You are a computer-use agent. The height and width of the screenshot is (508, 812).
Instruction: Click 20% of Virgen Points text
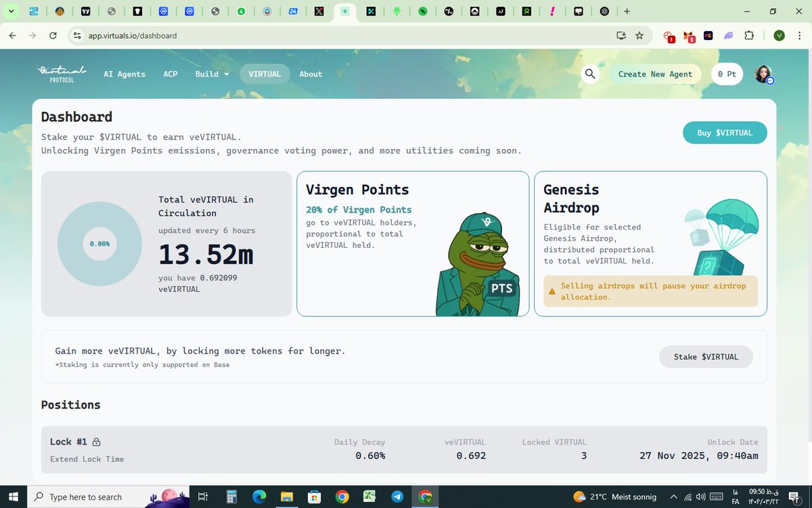(x=359, y=210)
